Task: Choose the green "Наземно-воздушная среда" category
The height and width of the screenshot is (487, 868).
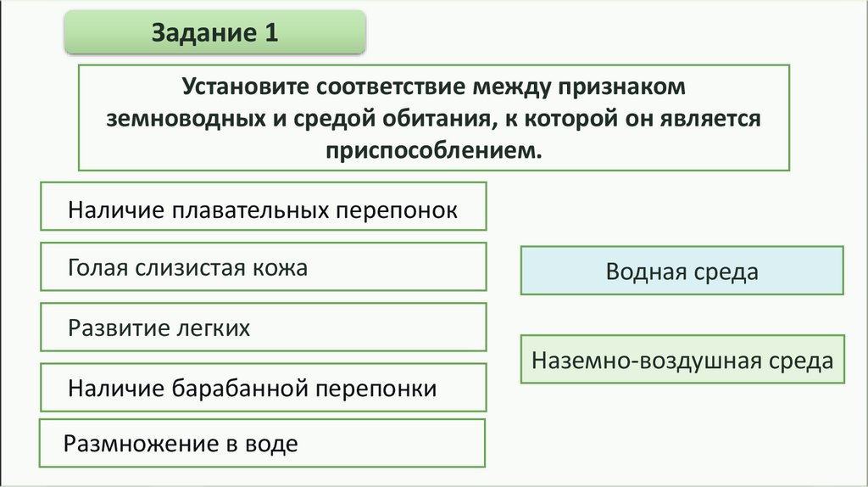Action: (682, 361)
